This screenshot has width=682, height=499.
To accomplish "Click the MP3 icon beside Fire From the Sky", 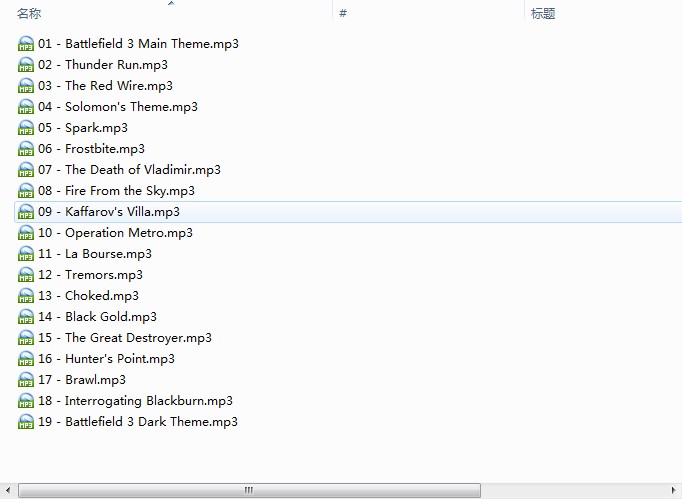I will click(x=26, y=191).
